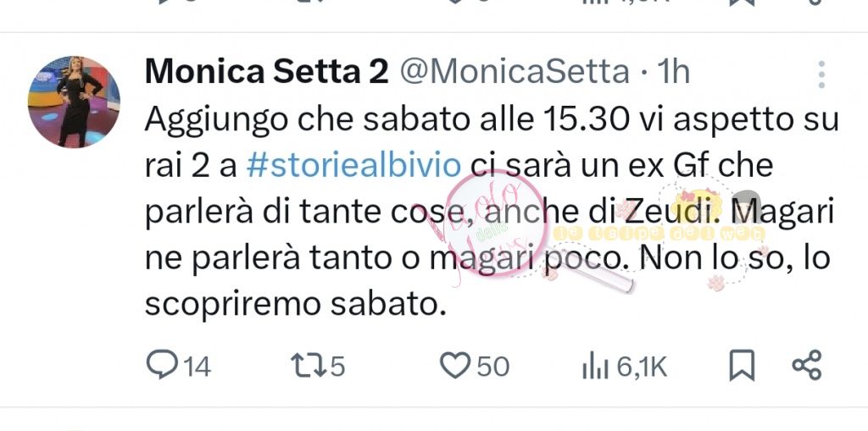Viewport: 868px width, 431px height.
Task: Open the @MonicaSetta handle link
Action: [514, 73]
